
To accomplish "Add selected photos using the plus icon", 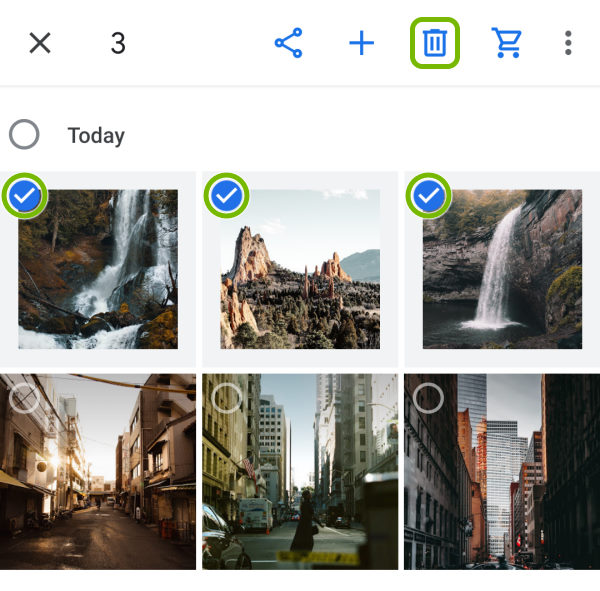I will [362, 43].
